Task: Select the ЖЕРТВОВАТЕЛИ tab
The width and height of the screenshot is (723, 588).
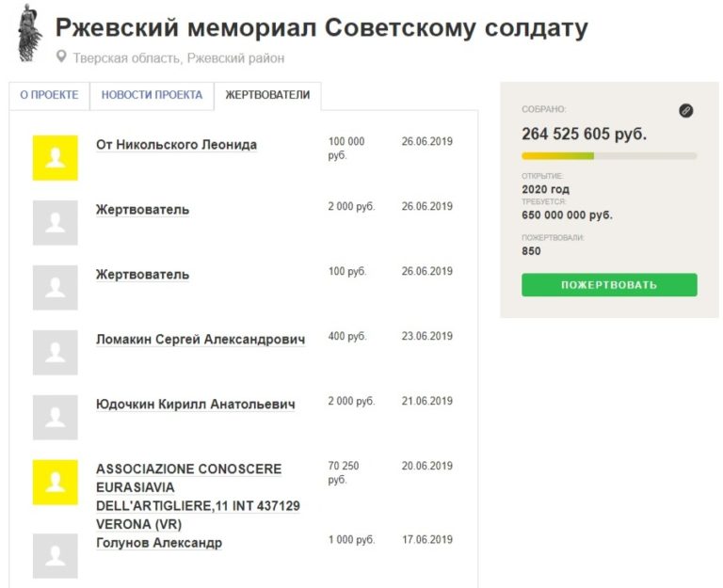Action: [267, 95]
